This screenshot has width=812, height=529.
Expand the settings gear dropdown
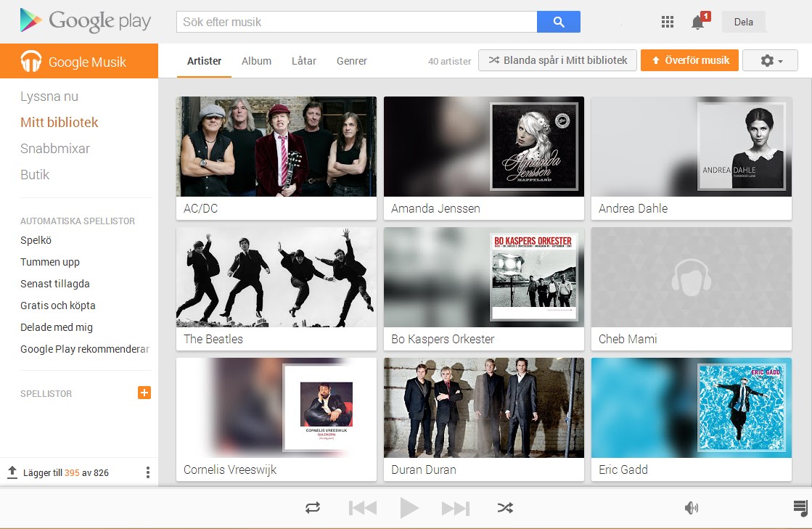tap(770, 61)
